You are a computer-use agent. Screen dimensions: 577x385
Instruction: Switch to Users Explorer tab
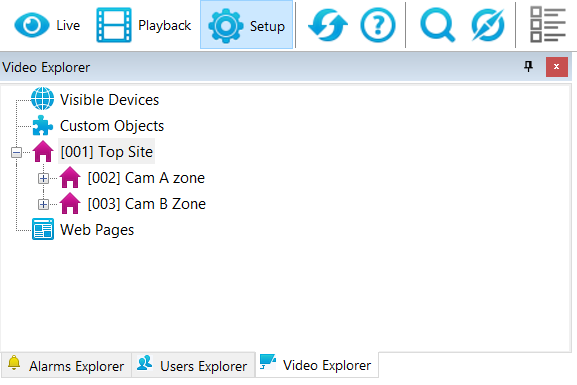[x=193, y=365]
